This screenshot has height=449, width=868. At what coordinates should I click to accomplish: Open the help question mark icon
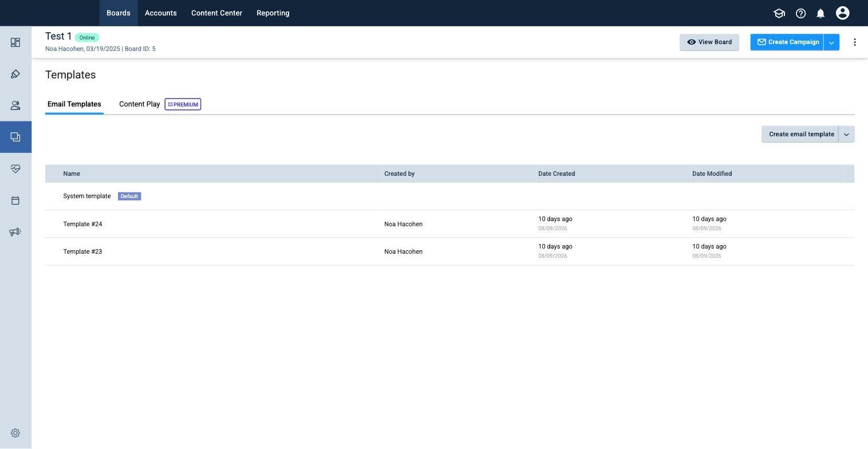(800, 13)
